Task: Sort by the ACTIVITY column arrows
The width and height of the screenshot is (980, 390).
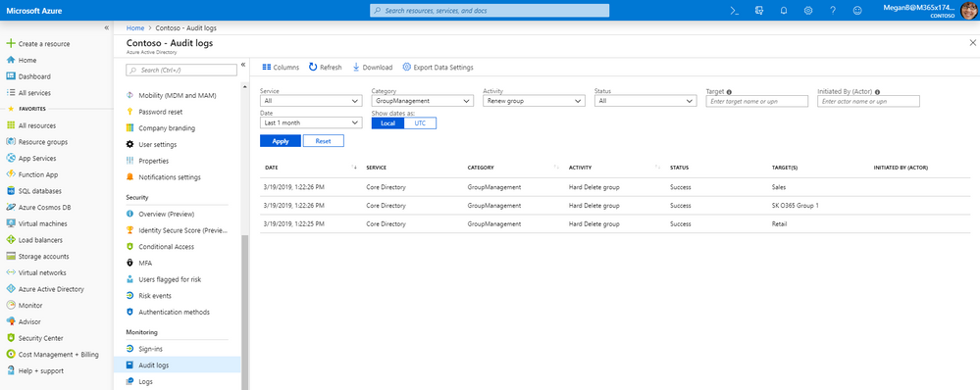Action: [657, 168]
